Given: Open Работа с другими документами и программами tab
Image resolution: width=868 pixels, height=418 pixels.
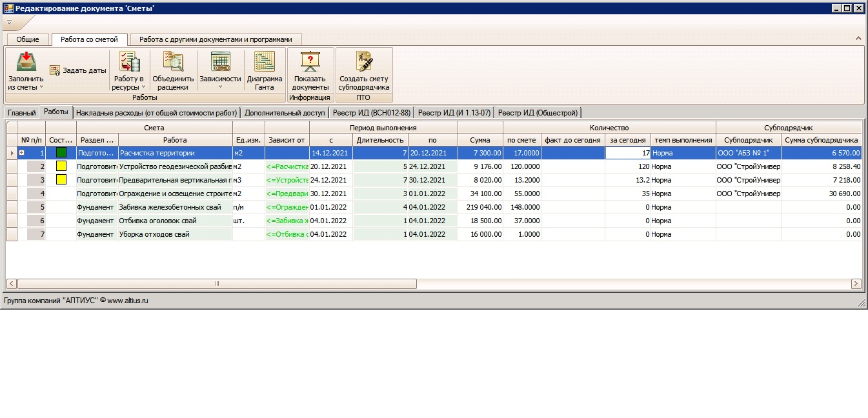Looking at the screenshot, I should 216,39.
